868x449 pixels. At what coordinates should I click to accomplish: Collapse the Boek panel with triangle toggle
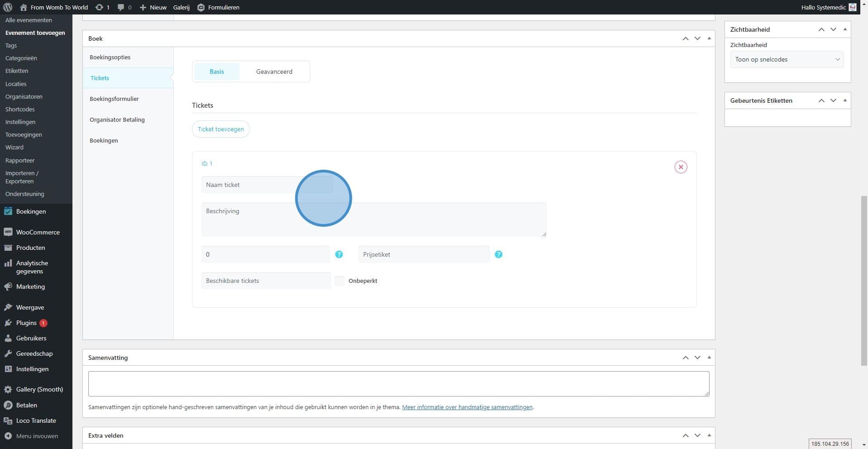coord(709,38)
